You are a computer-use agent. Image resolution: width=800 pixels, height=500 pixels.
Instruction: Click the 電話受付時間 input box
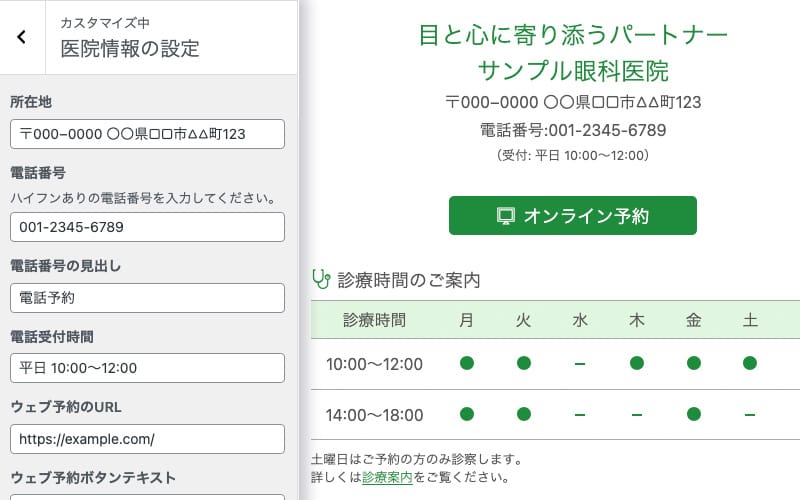[147, 368]
